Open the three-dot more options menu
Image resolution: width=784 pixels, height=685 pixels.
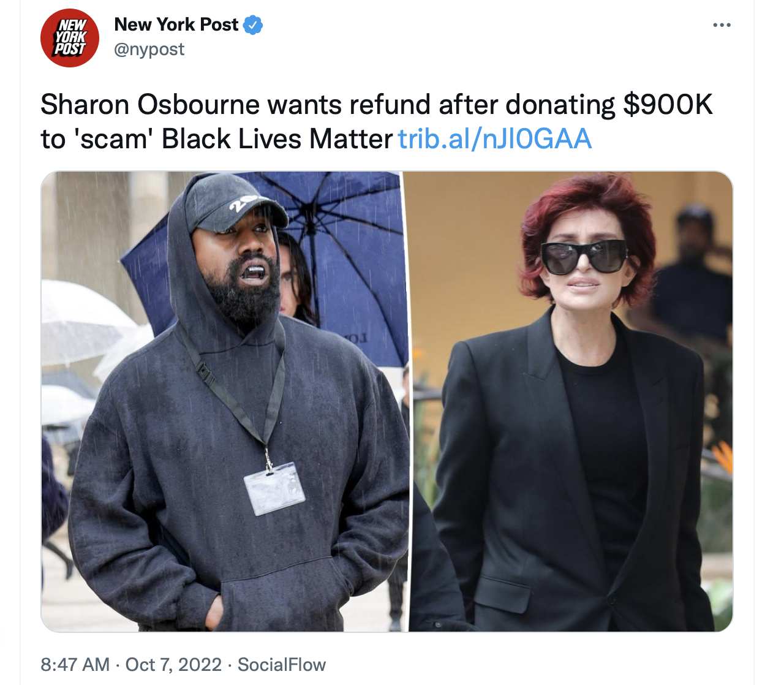[x=722, y=25]
